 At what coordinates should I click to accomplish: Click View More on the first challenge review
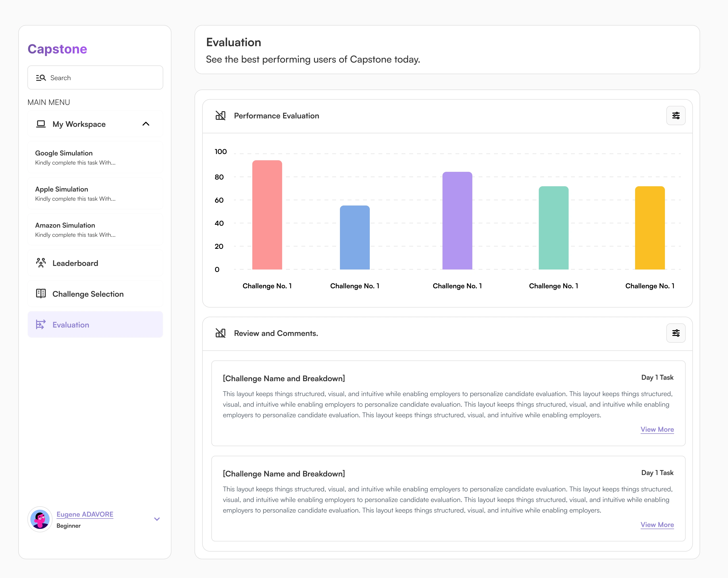coord(657,429)
